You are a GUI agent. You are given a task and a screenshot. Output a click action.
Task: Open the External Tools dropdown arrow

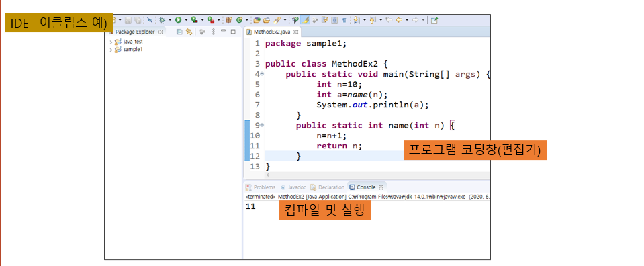coord(219,19)
